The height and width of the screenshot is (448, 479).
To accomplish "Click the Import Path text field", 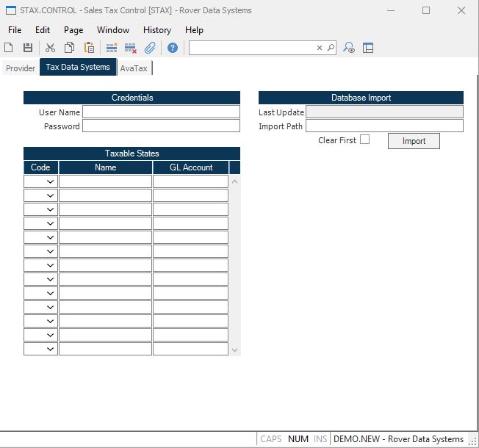I will [384, 126].
